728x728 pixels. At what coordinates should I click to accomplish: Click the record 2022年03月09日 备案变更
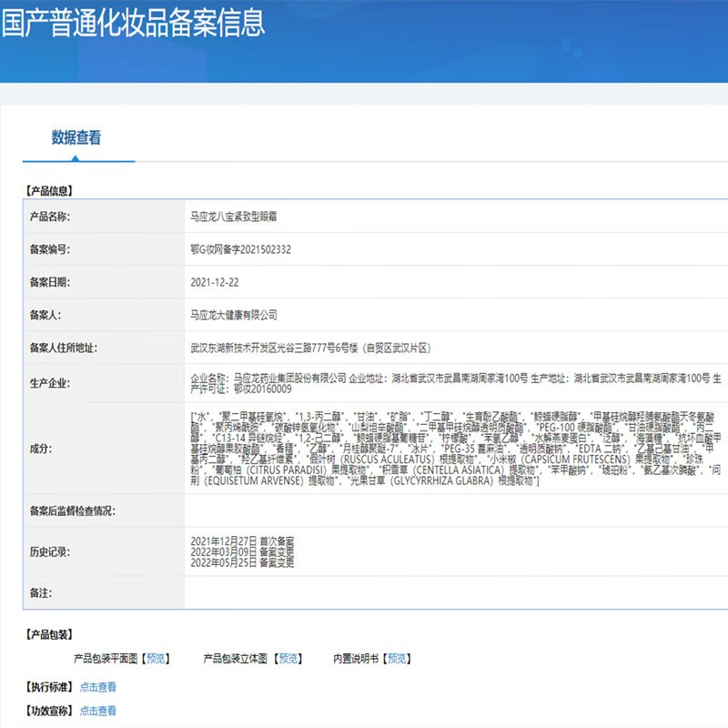(x=242, y=552)
